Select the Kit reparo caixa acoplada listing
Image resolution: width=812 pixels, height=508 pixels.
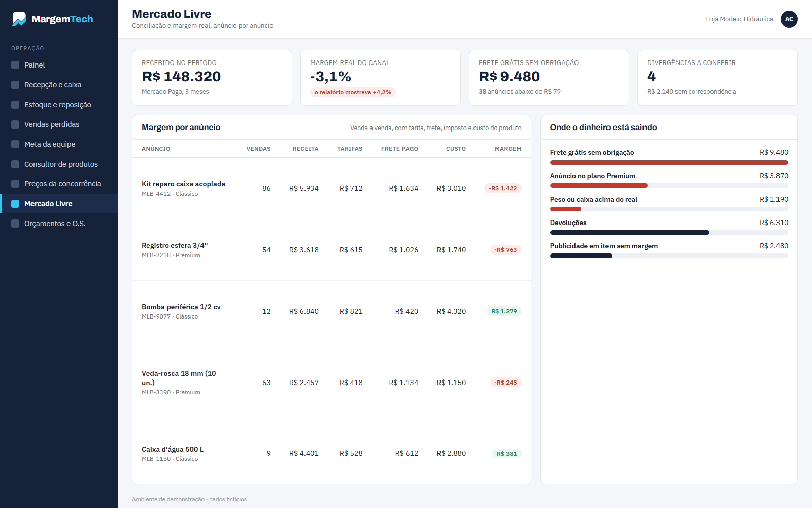(331, 188)
